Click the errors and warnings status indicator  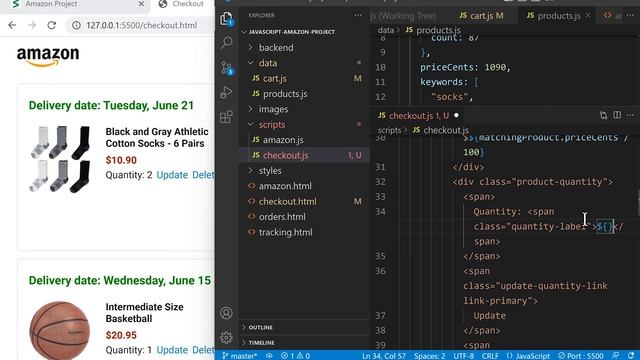click(x=296, y=356)
